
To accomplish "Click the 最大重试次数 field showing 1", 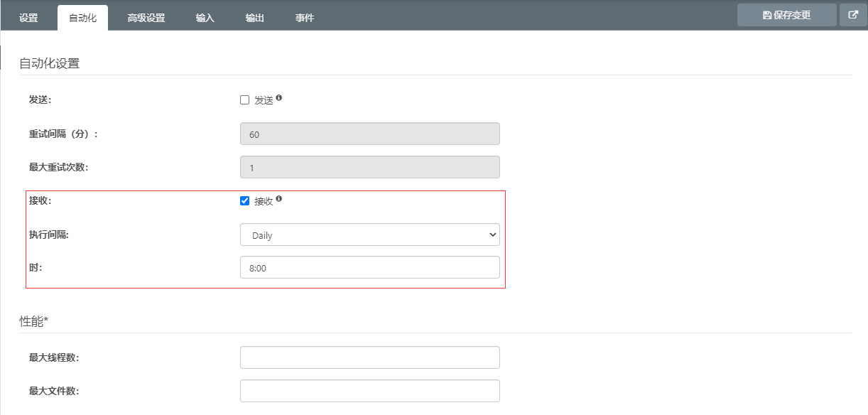I will pyautogui.click(x=370, y=167).
